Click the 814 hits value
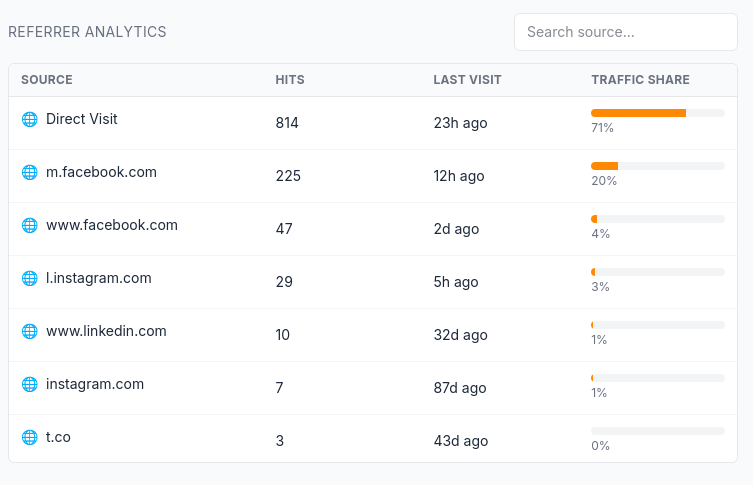Viewport: 753px width, 485px height. coord(287,123)
